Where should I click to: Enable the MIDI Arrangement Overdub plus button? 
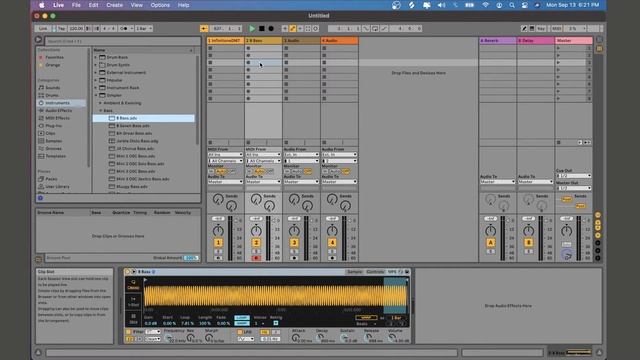click(284, 29)
